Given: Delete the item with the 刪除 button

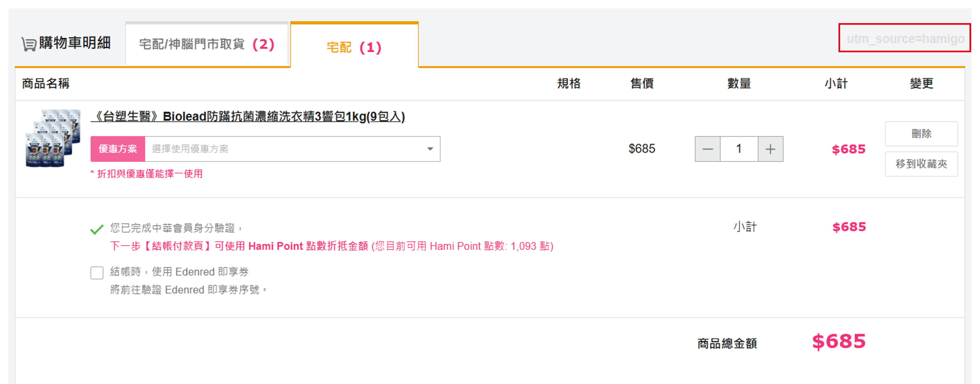Looking at the screenshot, I should click(x=921, y=134).
